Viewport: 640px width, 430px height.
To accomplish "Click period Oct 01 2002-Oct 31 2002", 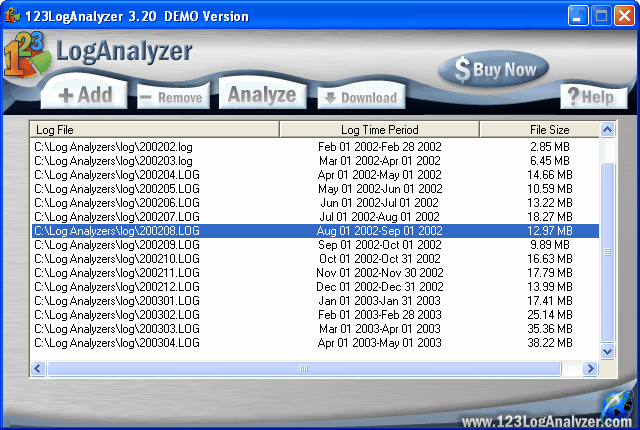I will coord(380,259).
